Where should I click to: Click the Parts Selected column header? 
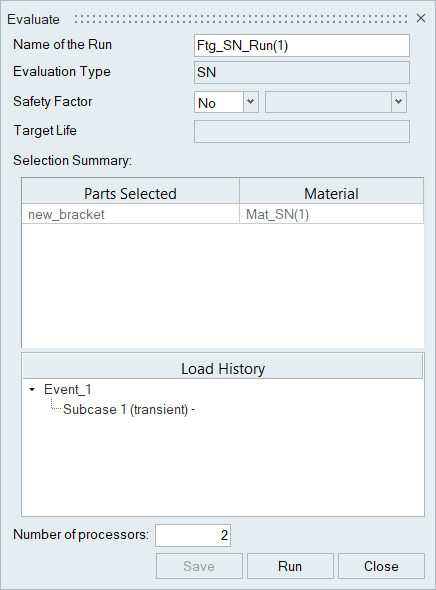[x=130, y=193]
